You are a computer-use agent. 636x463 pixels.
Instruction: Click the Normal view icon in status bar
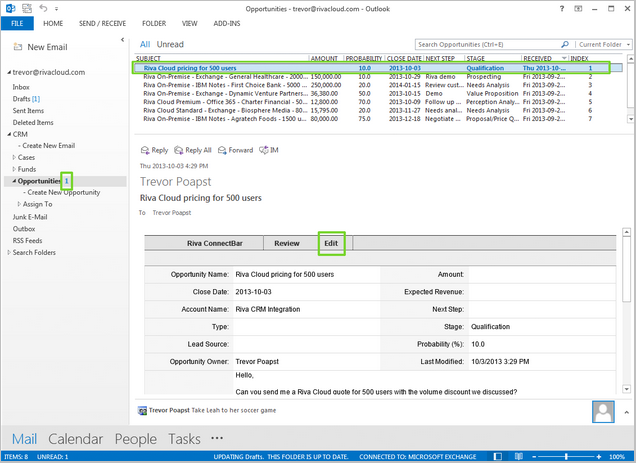(x=498, y=457)
